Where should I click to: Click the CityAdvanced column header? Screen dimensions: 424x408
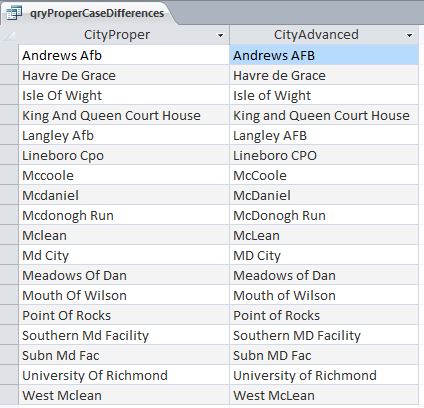pos(324,35)
